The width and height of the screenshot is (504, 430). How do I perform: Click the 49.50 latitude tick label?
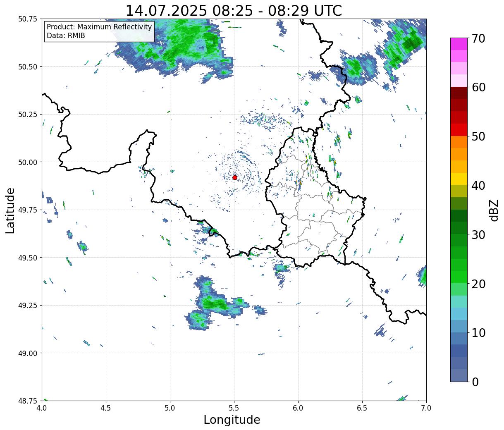(x=28, y=258)
